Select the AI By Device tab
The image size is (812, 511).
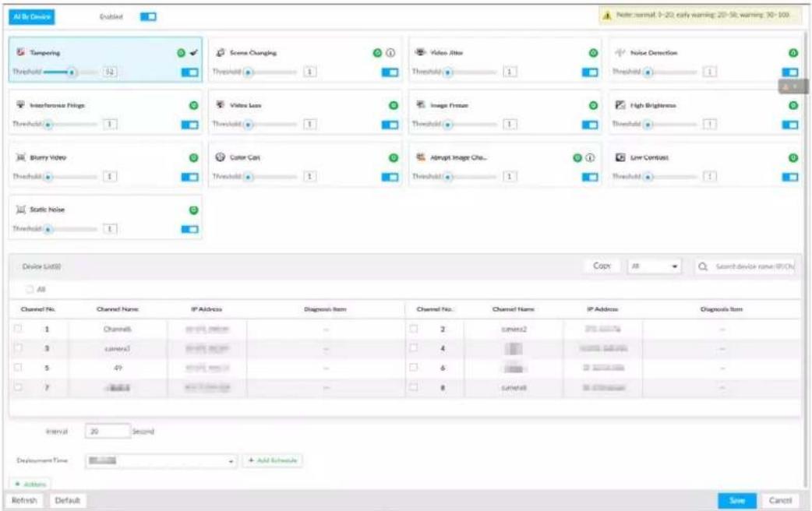(32, 16)
